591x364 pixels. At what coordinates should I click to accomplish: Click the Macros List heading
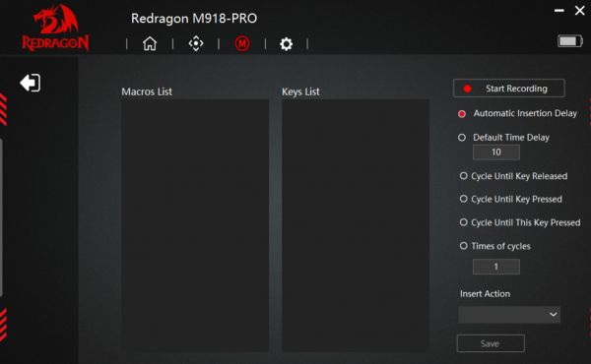pos(147,91)
